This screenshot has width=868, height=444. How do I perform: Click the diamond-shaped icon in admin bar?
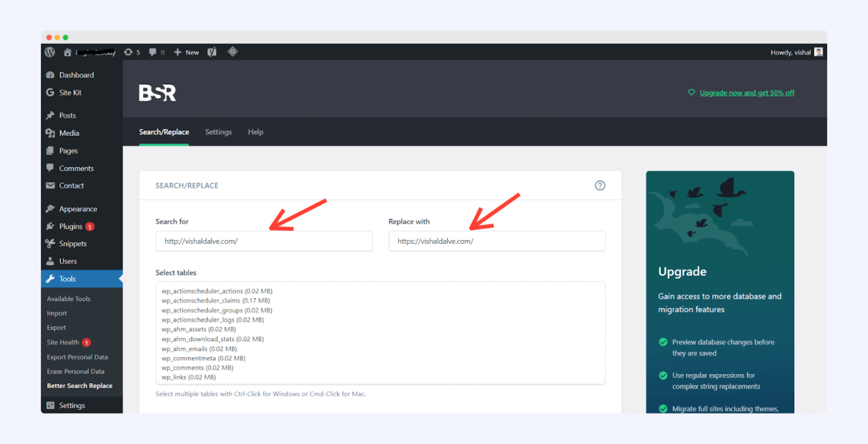233,52
